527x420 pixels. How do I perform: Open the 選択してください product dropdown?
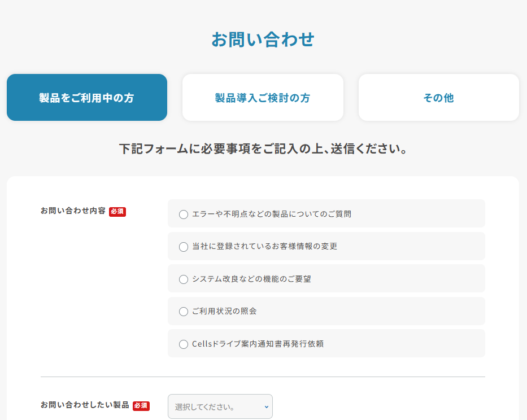[x=220, y=406]
